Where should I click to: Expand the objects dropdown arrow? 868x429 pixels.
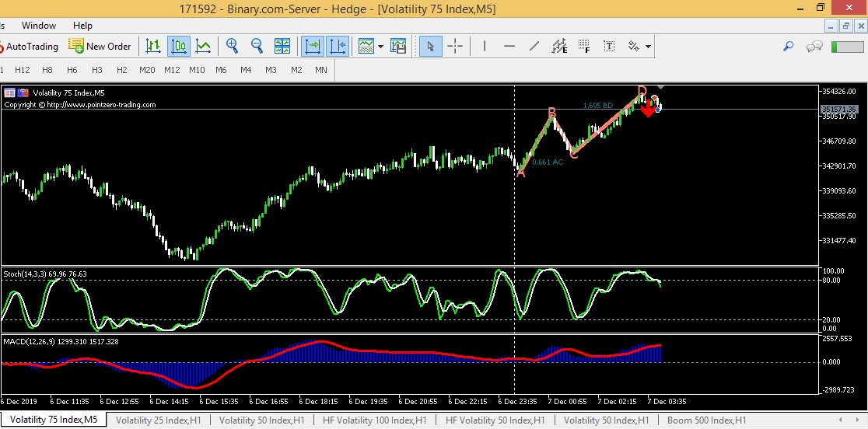click(x=648, y=47)
